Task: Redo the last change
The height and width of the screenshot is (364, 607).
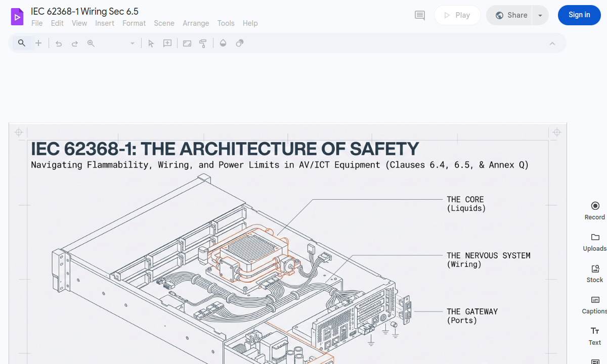Action: pyautogui.click(x=74, y=43)
